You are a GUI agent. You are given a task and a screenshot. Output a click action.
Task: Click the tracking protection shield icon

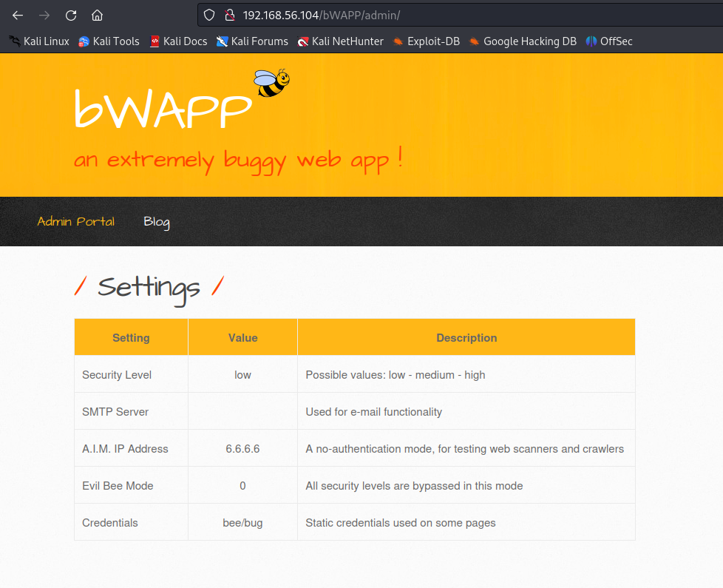pyautogui.click(x=209, y=16)
